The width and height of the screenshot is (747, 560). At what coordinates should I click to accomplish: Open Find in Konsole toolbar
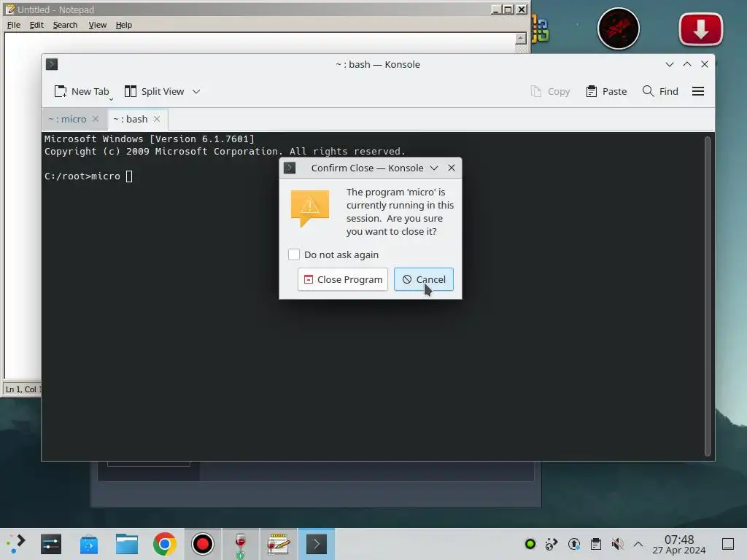tap(659, 91)
